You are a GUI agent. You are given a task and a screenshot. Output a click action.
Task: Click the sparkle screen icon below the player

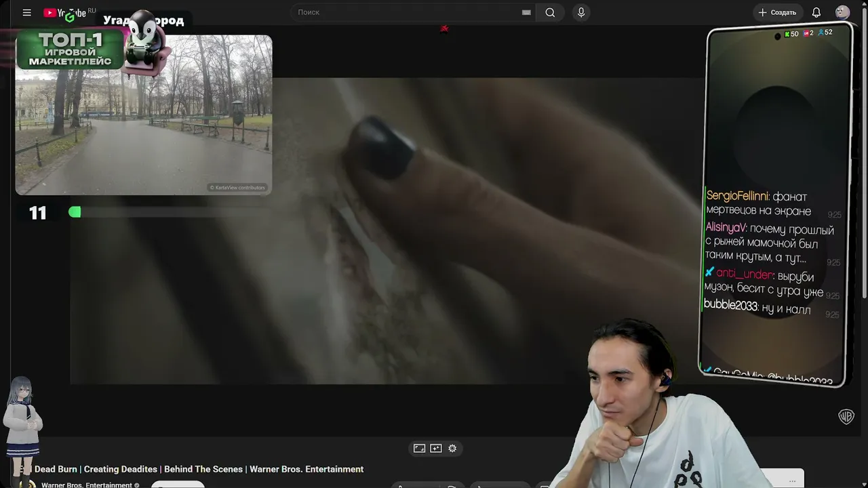pos(436,448)
